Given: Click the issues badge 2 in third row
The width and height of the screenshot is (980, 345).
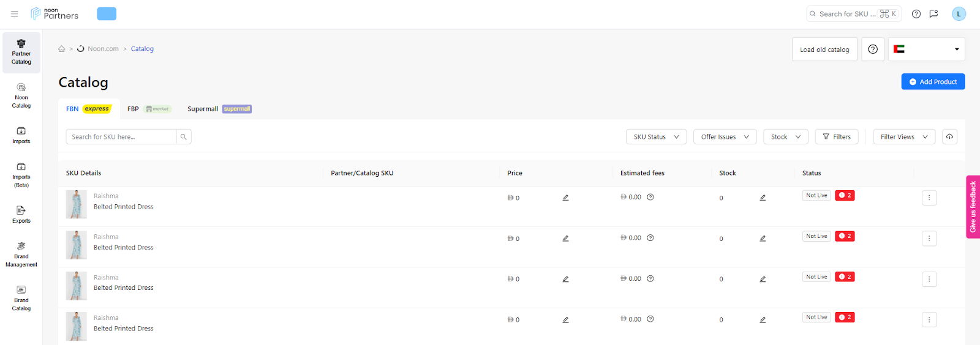Looking at the screenshot, I should tap(845, 277).
